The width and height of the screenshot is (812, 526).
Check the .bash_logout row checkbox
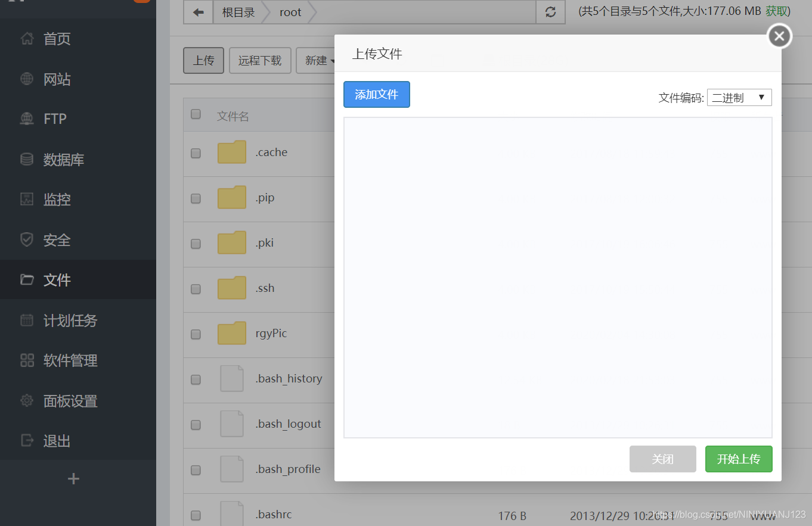click(196, 425)
